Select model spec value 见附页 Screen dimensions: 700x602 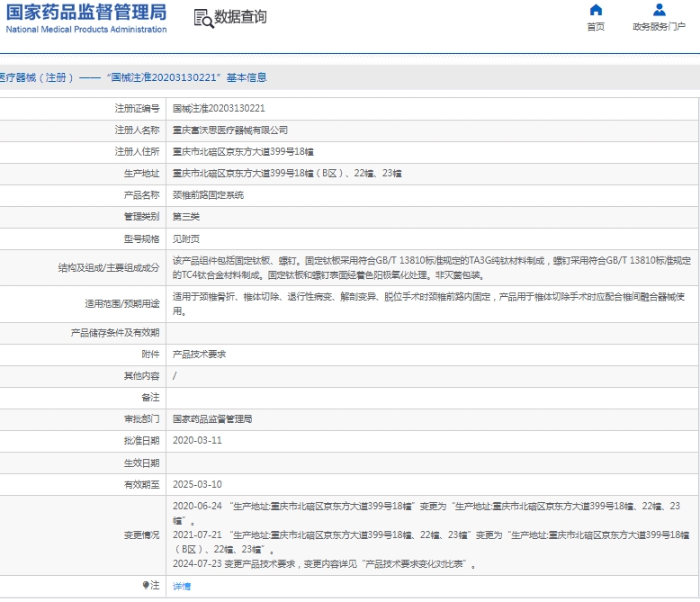click(x=186, y=239)
